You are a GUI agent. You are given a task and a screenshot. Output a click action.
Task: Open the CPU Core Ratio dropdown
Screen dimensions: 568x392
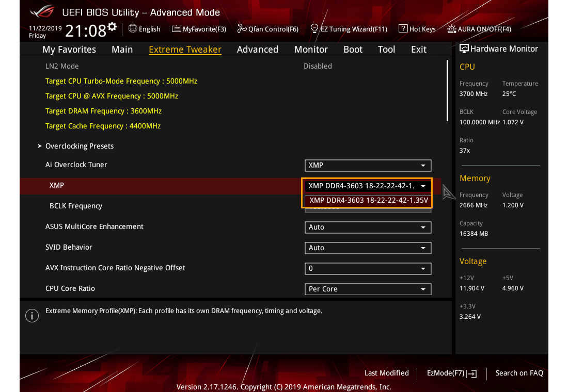368,289
